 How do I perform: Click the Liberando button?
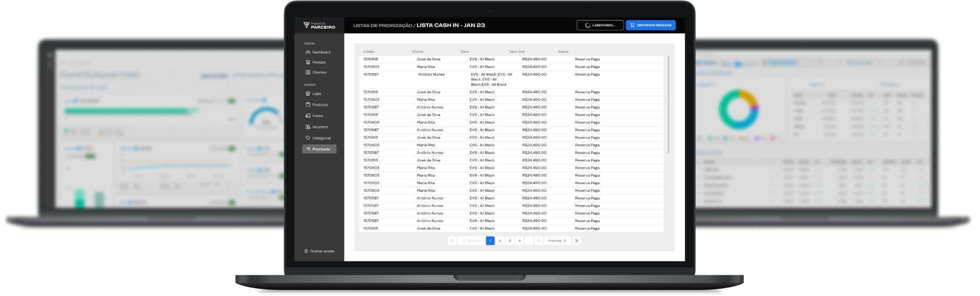click(x=600, y=25)
